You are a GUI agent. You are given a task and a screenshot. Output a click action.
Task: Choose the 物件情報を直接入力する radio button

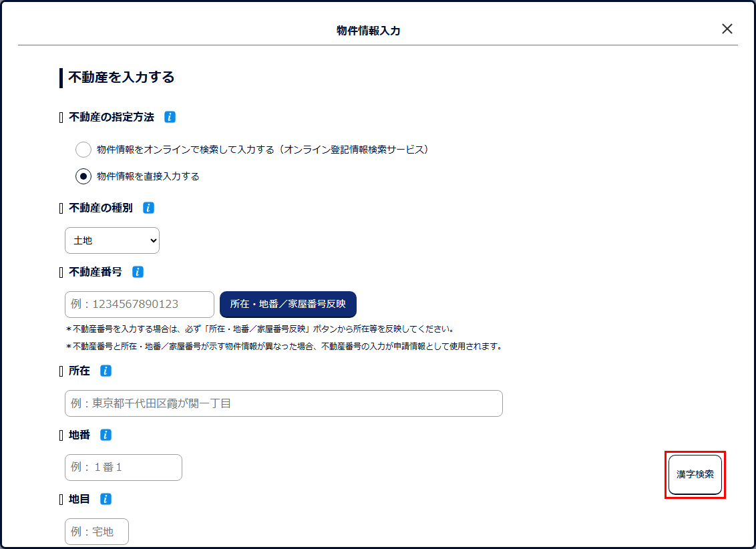tap(83, 176)
